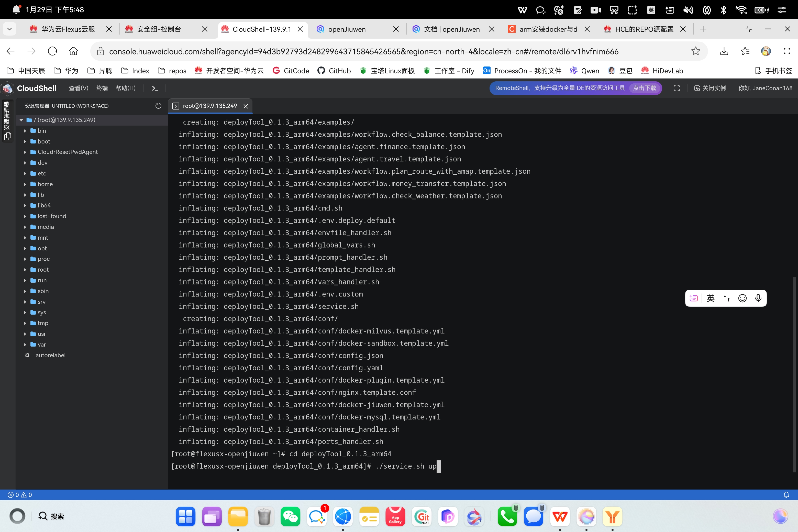Bookmark this page with the star icon
Viewport: 798px width, 532px height.
click(695, 51)
